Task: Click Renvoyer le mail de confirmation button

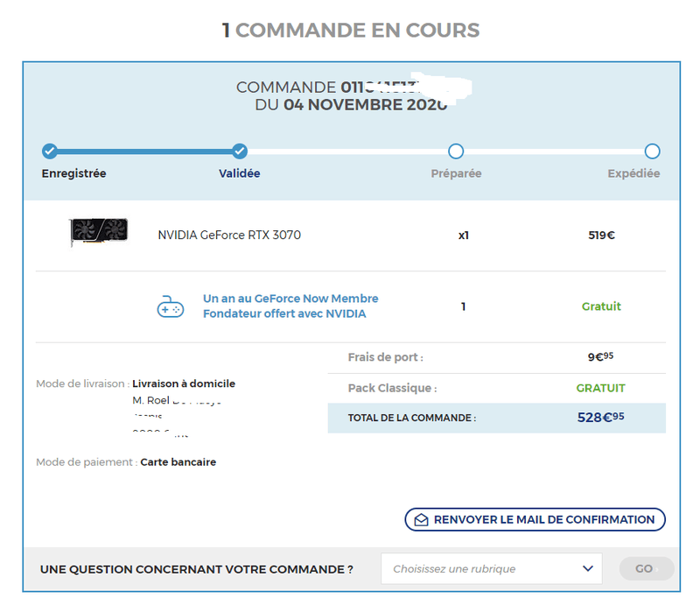Action: (535, 519)
